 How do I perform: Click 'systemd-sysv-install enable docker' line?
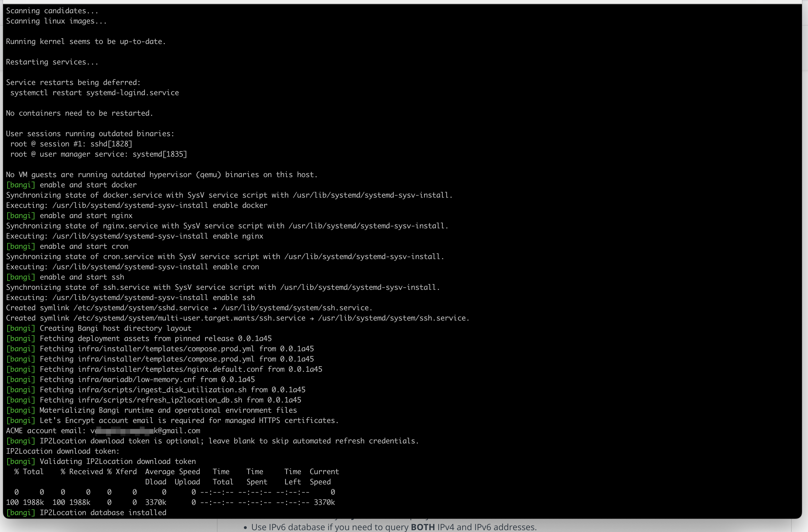point(136,205)
